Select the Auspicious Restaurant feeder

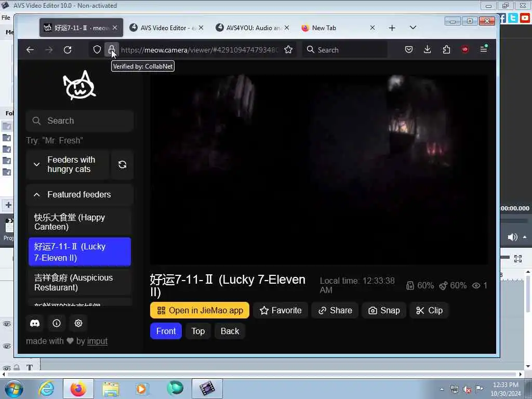[x=79, y=282]
